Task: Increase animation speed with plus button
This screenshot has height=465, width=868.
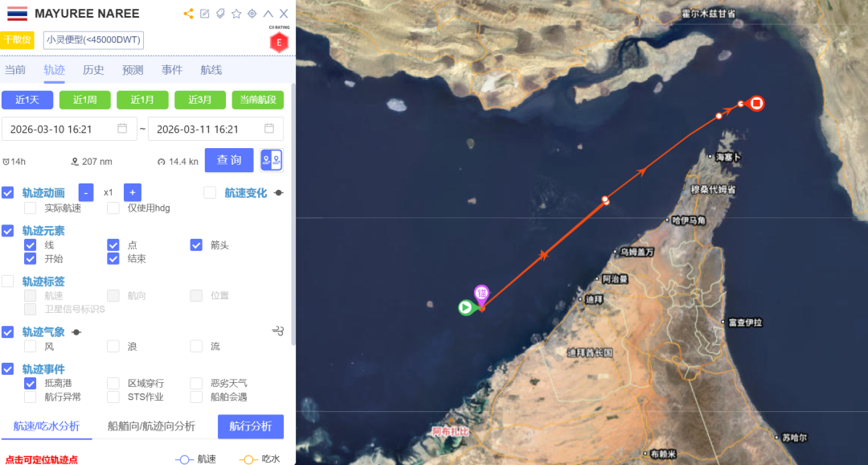Action: [133, 192]
